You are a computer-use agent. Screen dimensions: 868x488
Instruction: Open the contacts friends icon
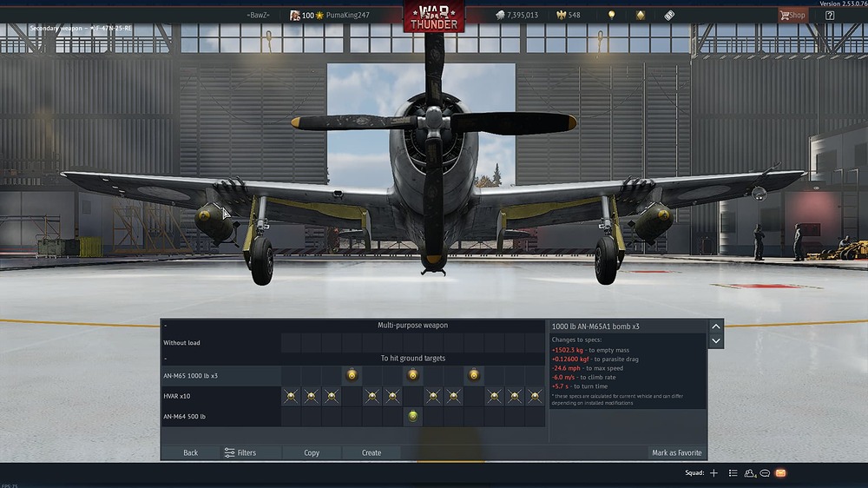(749, 473)
